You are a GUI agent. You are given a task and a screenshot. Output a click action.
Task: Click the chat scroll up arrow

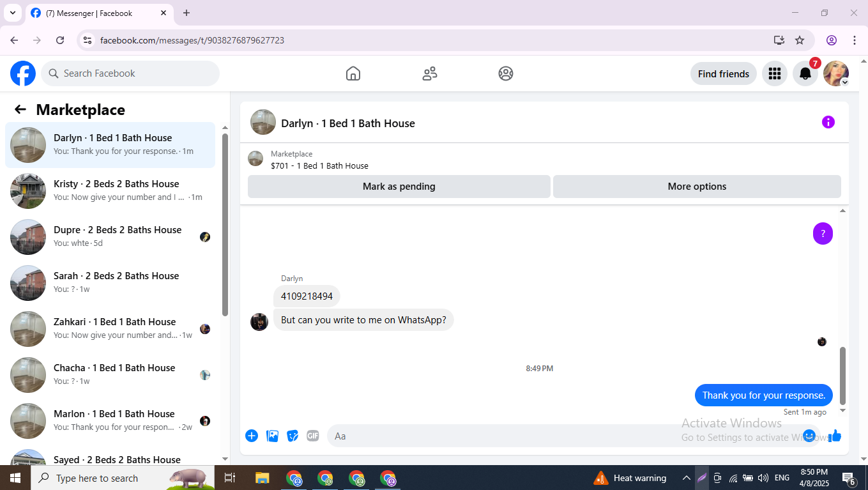(842, 211)
